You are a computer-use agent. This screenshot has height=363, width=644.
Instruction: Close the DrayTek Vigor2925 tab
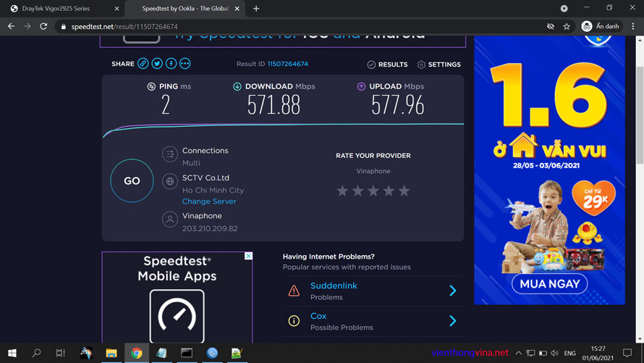tap(116, 9)
